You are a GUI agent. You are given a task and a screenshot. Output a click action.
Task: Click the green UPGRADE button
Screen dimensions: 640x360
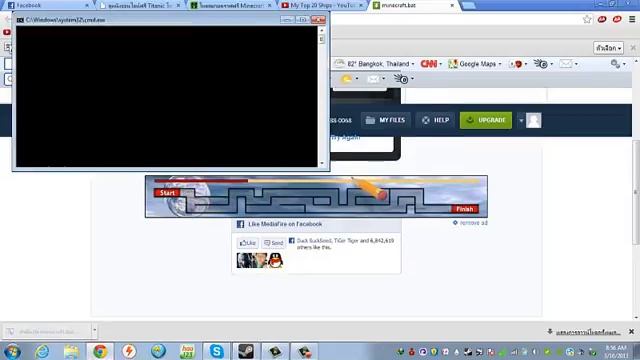click(486, 120)
